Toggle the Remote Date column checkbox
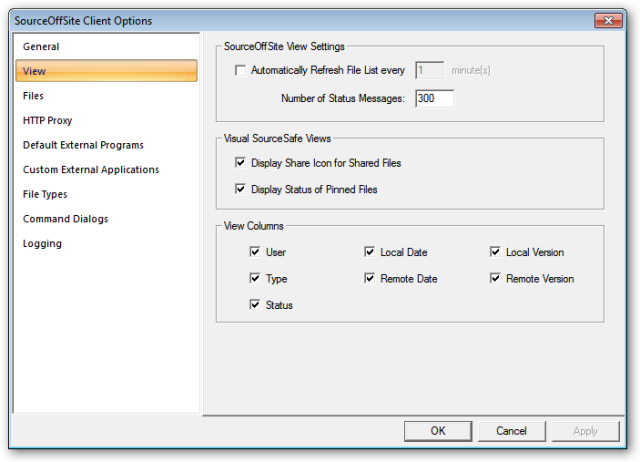Image resolution: width=640 pixels, height=462 pixels. 369,278
